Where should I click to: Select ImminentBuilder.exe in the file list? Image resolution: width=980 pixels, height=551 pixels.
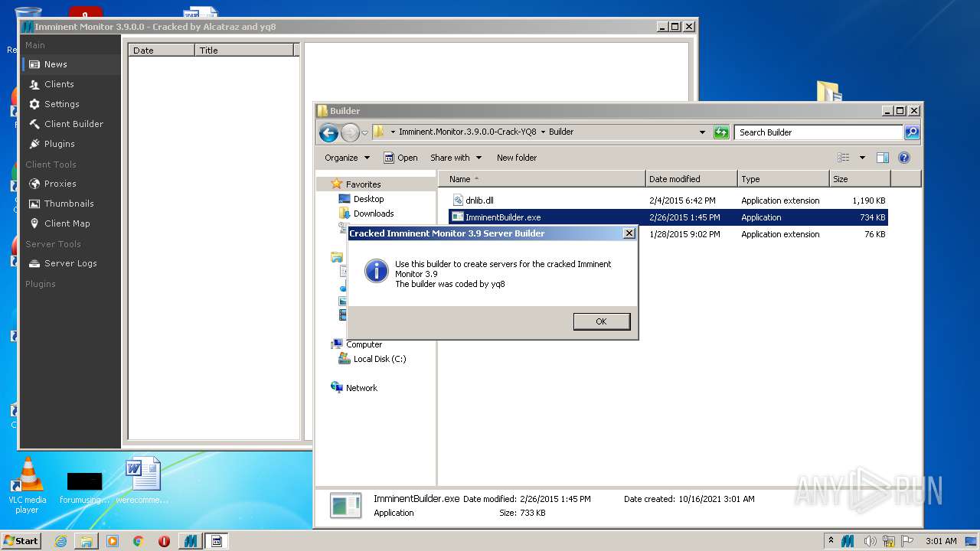(668, 217)
